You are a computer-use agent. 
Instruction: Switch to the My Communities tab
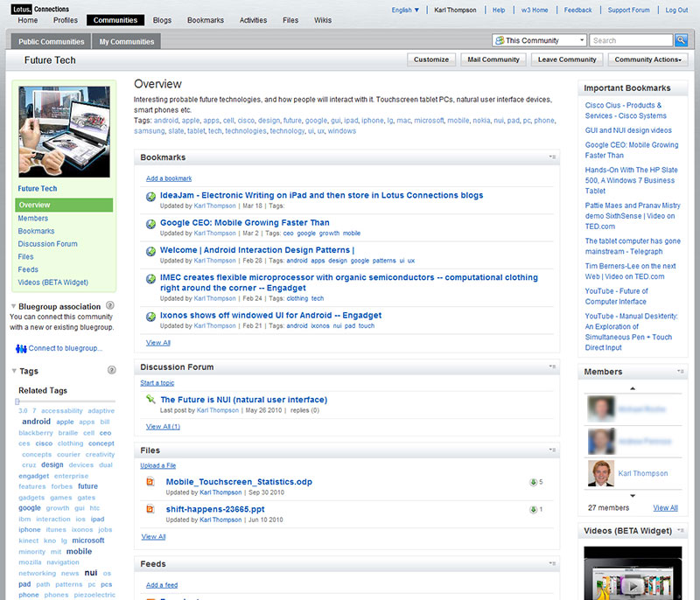pyautogui.click(x=126, y=41)
